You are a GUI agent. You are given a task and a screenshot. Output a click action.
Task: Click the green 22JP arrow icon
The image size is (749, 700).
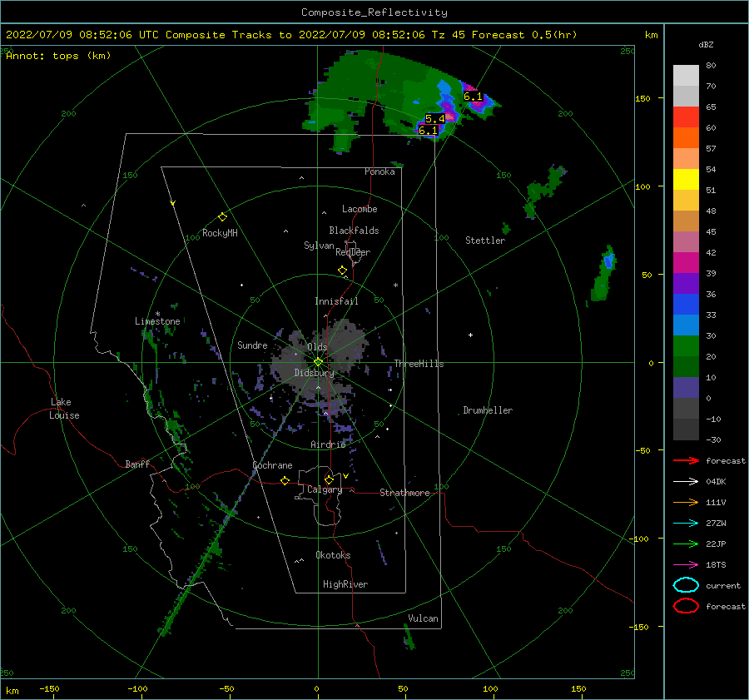(x=686, y=544)
